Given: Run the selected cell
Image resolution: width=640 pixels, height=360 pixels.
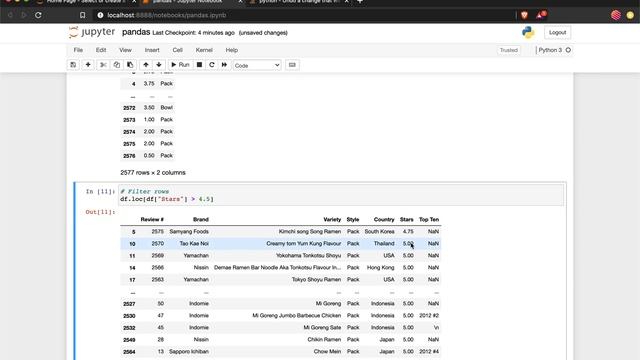Looking at the screenshot, I should coord(180,65).
